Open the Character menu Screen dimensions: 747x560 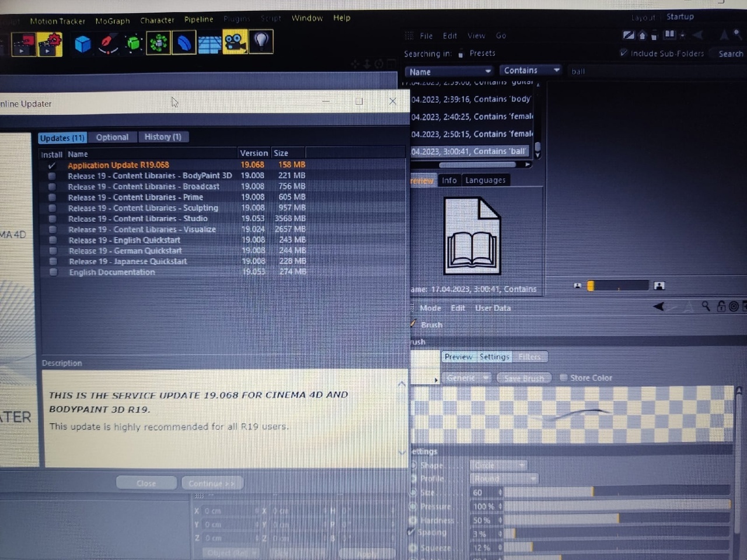[x=157, y=20]
